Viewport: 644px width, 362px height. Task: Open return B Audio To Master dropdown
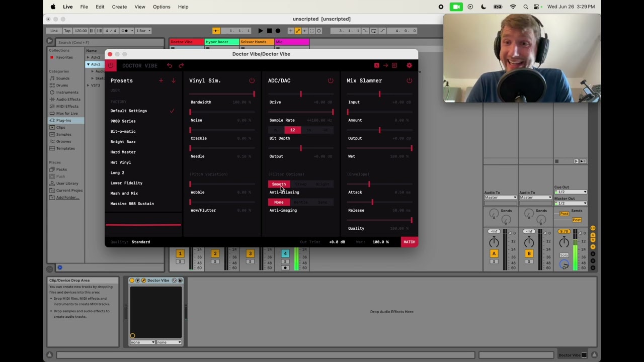tap(535, 198)
